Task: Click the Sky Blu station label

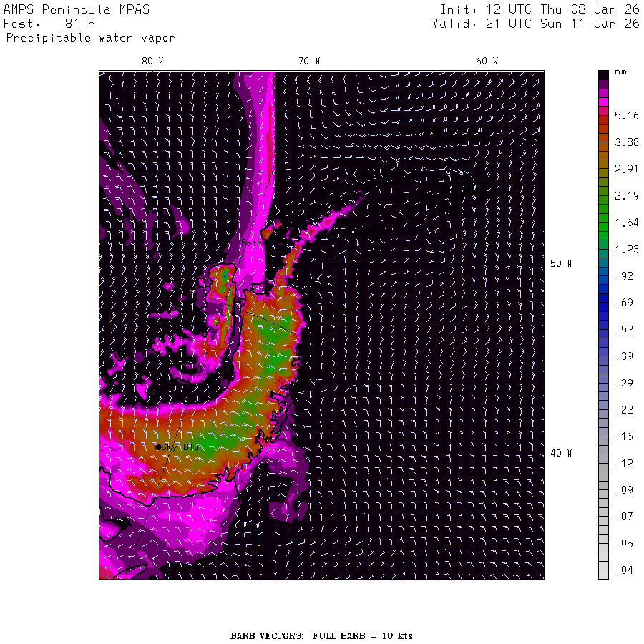Action: (x=181, y=447)
